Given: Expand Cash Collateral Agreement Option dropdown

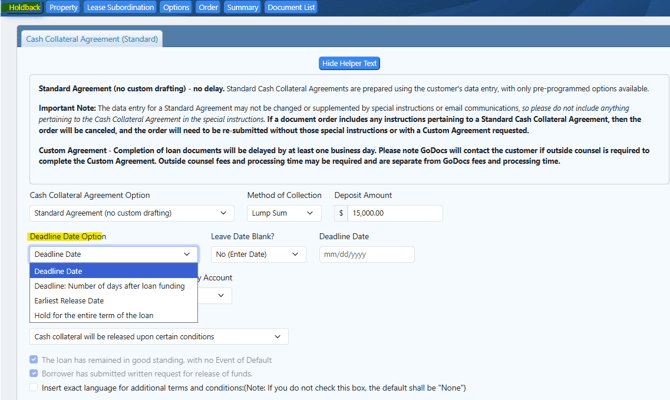Looking at the screenshot, I should tap(131, 213).
